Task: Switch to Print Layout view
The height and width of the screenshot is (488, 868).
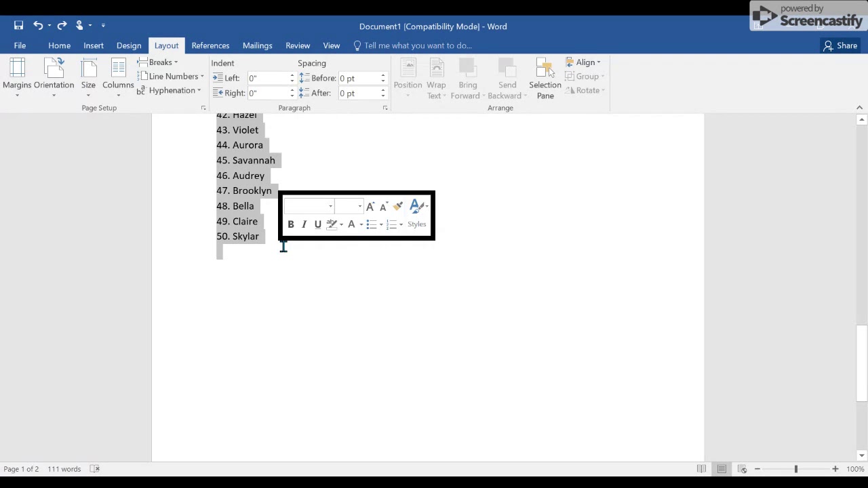Action: click(x=722, y=469)
